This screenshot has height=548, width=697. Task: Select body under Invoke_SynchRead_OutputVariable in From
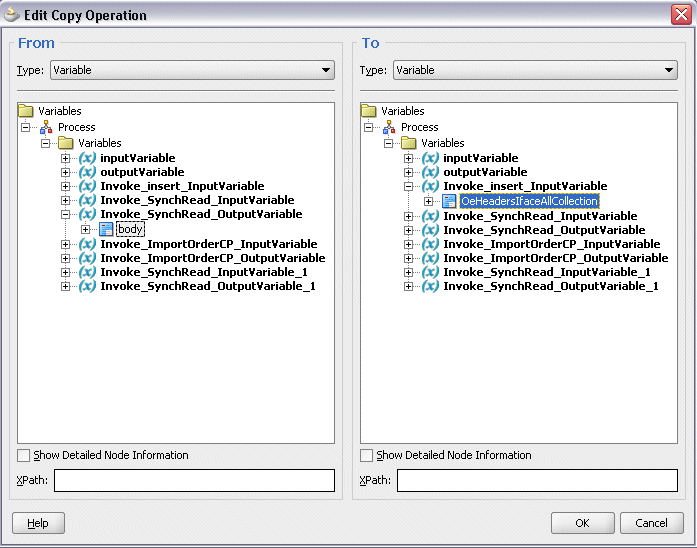(x=130, y=229)
